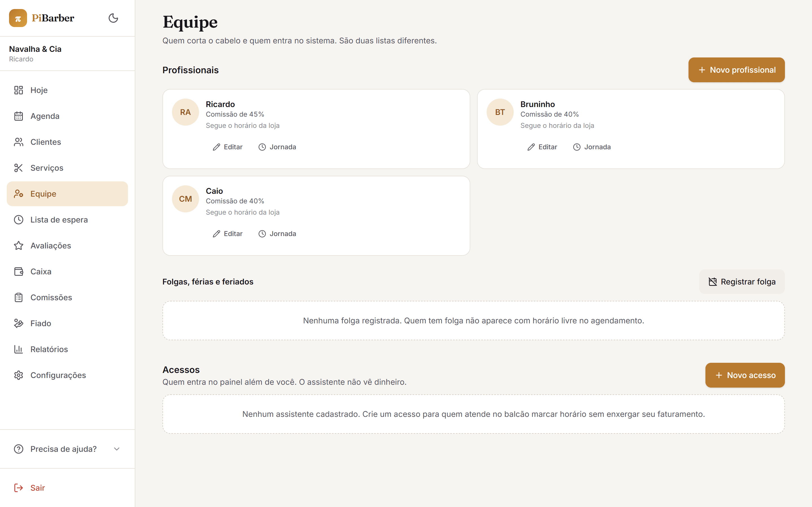This screenshot has width=812, height=507.
Task: Open the Hoje dashboard icon
Action: [18, 90]
